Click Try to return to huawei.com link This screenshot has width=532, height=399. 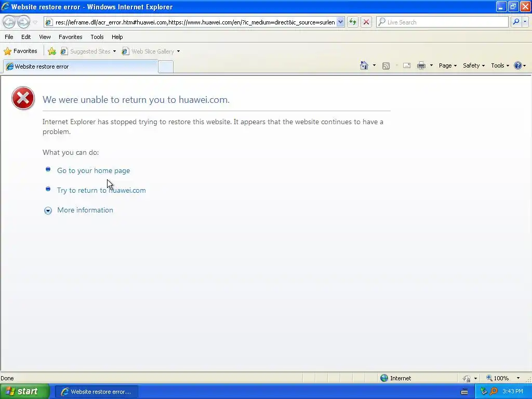point(101,190)
